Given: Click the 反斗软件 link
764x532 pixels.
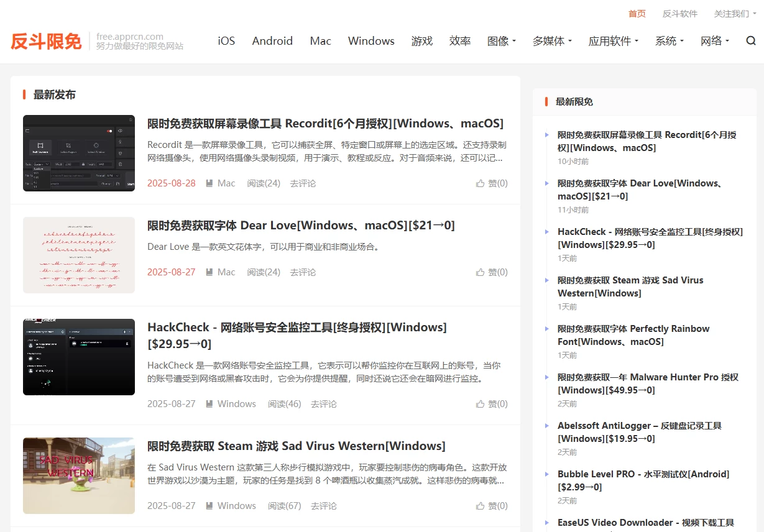Looking at the screenshot, I should pos(680,14).
